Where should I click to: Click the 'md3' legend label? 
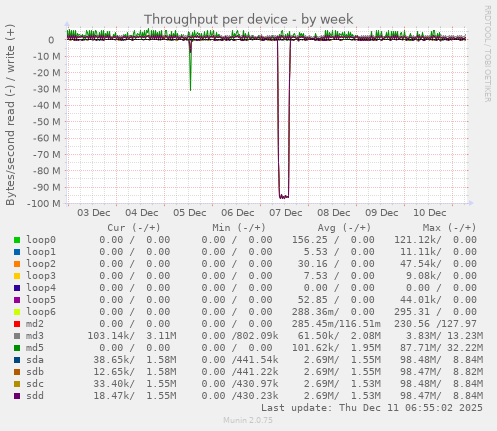coord(35,336)
